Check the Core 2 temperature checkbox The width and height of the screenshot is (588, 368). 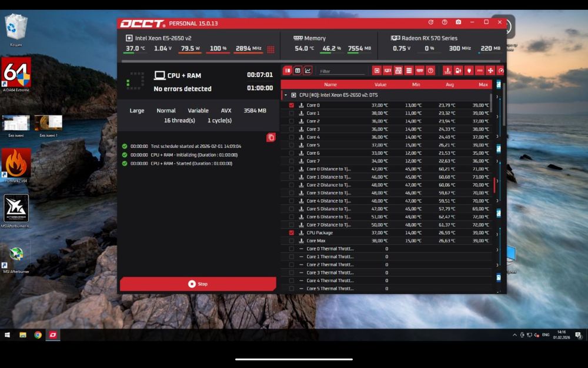292,121
